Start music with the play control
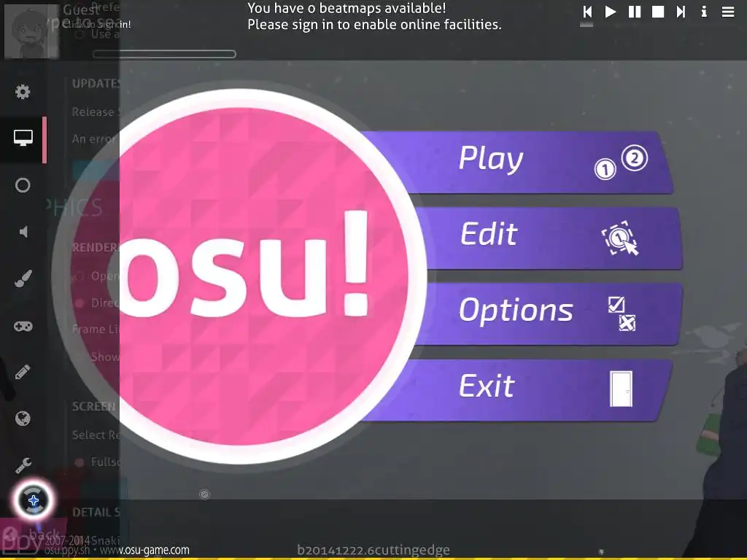Viewport: 747px width, 560px height. (611, 12)
